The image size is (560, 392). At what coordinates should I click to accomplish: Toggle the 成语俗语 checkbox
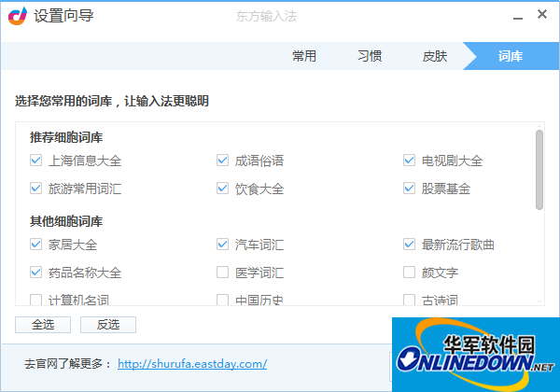pyautogui.click(x=222, y=161)
